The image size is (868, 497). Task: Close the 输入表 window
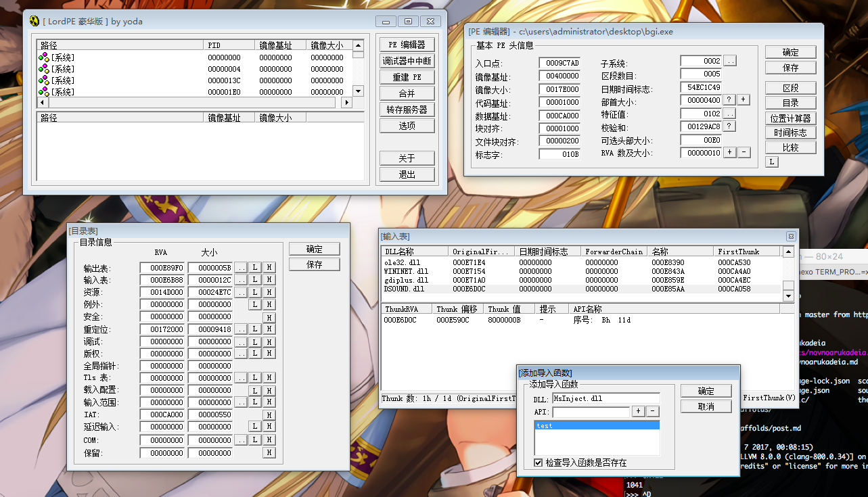tap(791, 236)
